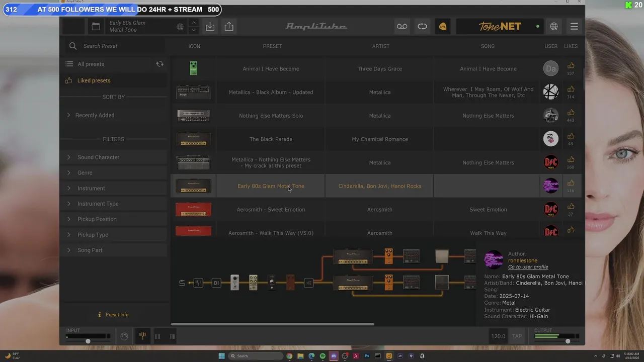Show Liked presets

(x=94, y=80)
